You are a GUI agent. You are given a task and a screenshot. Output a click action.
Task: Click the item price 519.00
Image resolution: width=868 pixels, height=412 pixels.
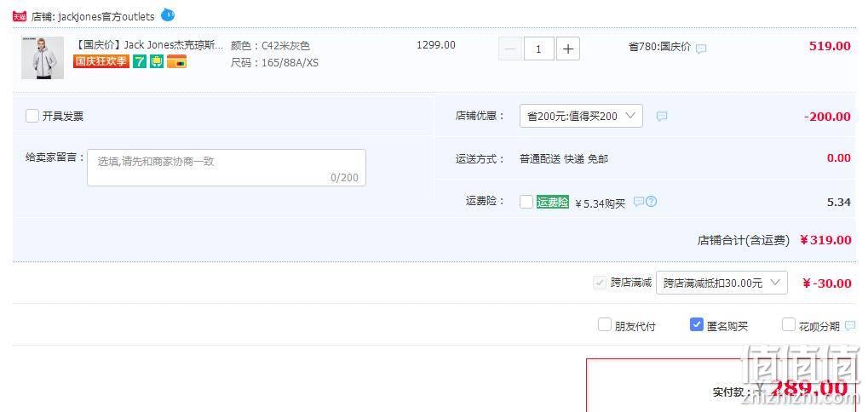[830, 46]
